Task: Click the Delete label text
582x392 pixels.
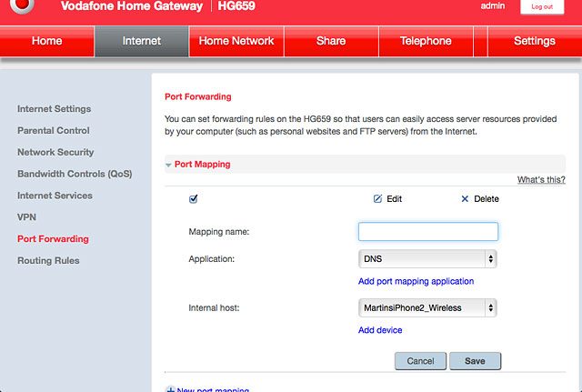Action: click(x=487, y=199)
